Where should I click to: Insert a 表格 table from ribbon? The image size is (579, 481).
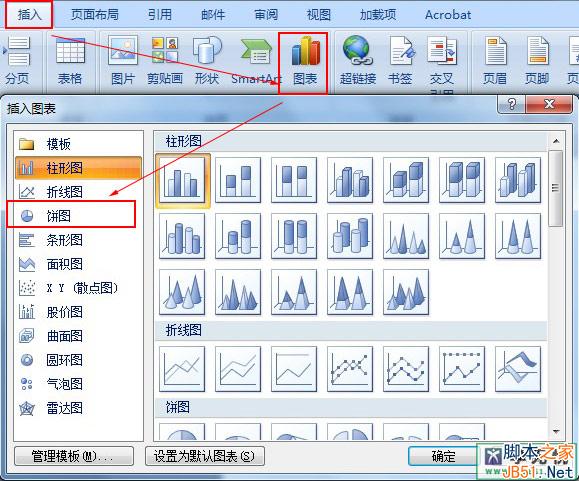click(70, 61)
